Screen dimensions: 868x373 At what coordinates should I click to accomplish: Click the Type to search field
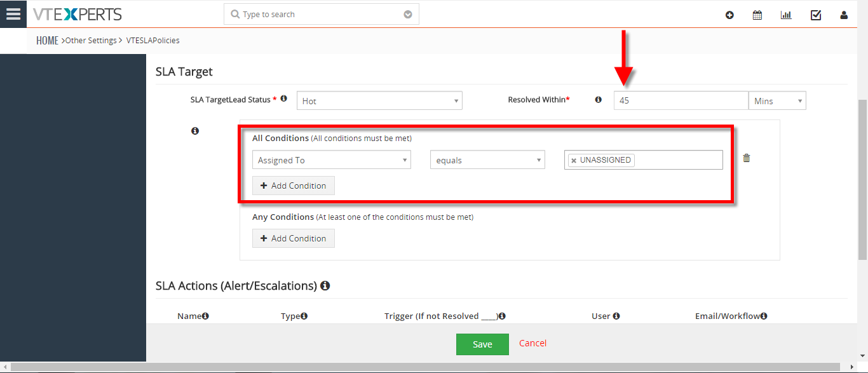coord(321,14)
